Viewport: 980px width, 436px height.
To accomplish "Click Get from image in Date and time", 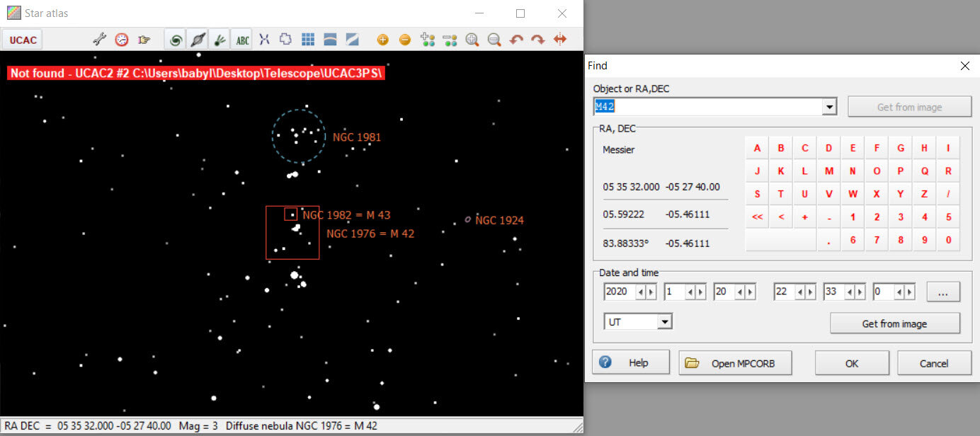I will click(895, 323).
